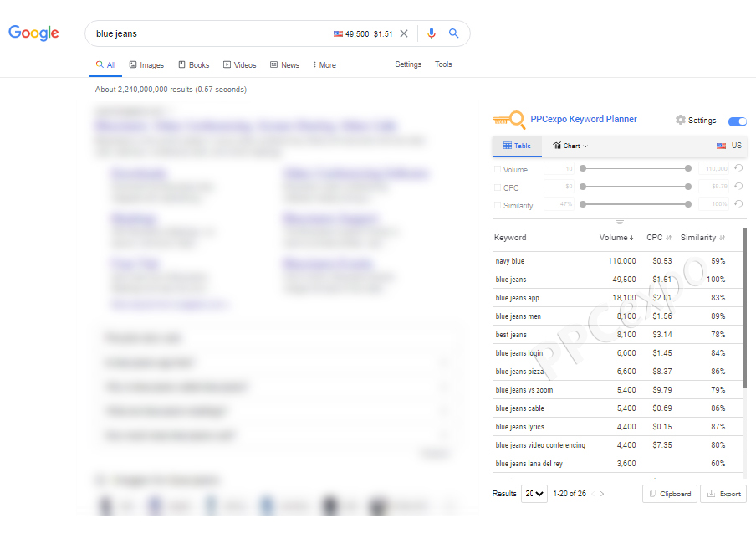Collapse the filter panel handle
The width and height of the screenshot is (756, 534).
coord(620,222)
